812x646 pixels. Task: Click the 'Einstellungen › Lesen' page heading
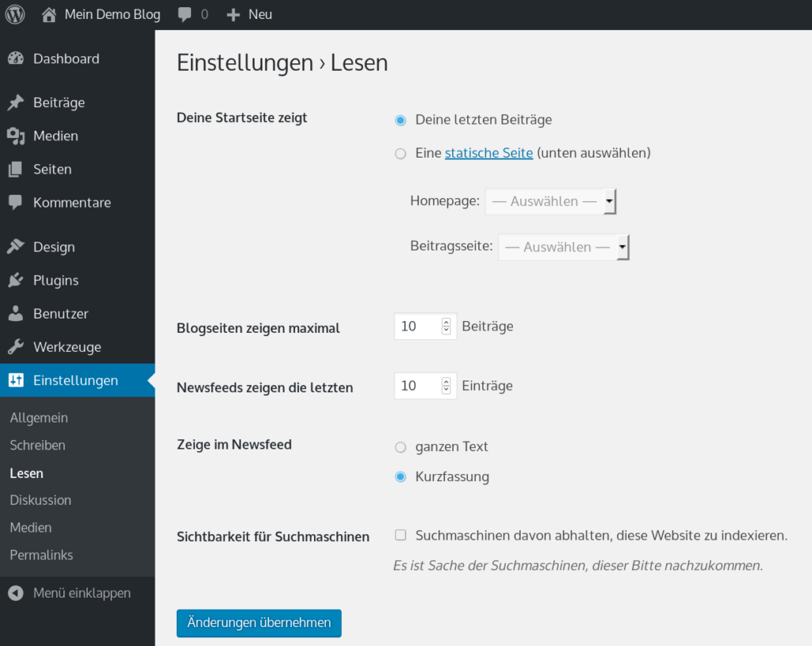pos(282,63)
